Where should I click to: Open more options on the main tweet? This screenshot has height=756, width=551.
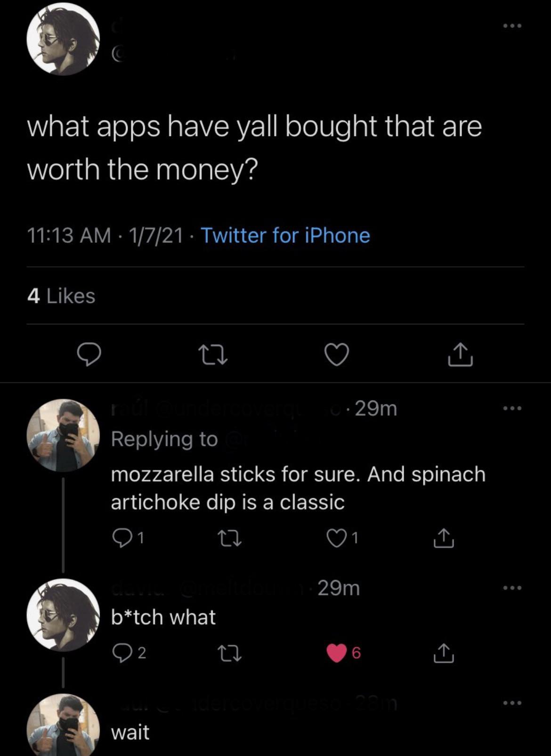click(512, 26)
